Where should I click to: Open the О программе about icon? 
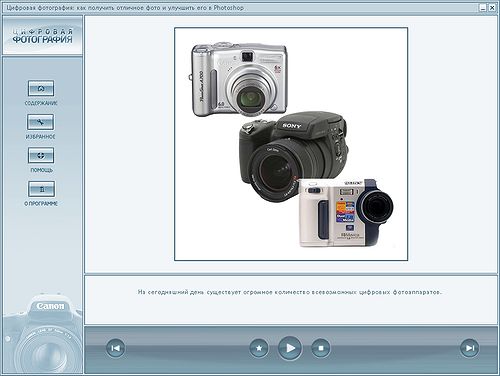click(41, 189)
